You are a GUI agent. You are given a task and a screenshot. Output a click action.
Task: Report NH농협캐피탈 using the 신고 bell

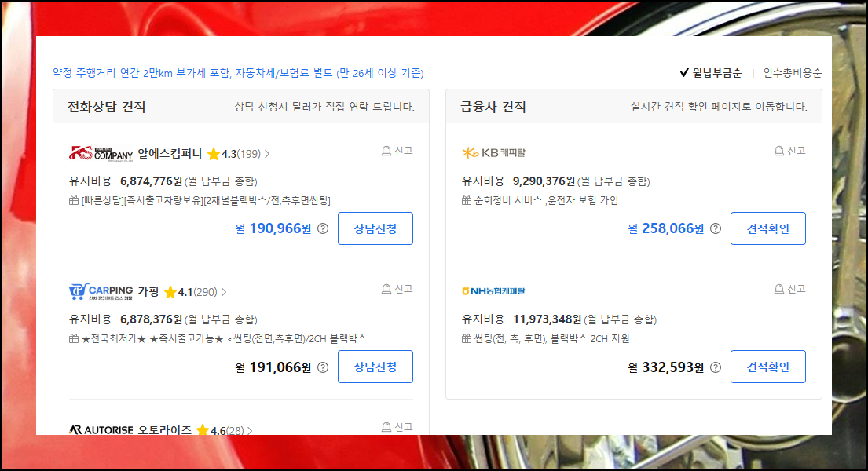point(789,289)
